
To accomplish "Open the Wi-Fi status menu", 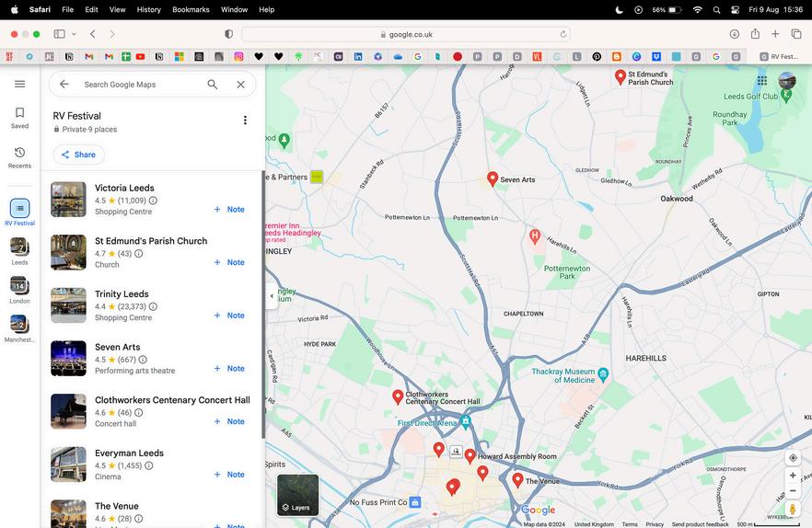I will tap(698, 9).
